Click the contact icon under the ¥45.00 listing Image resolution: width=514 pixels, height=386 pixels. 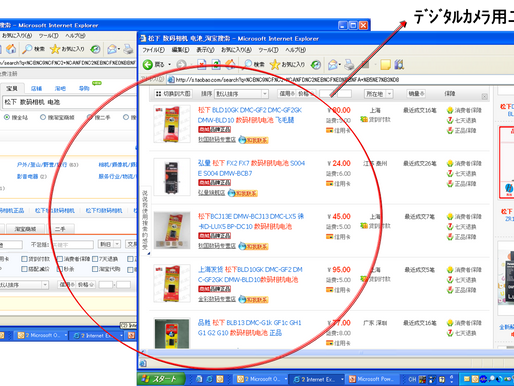pyautogui.click(x=253, y=246)
